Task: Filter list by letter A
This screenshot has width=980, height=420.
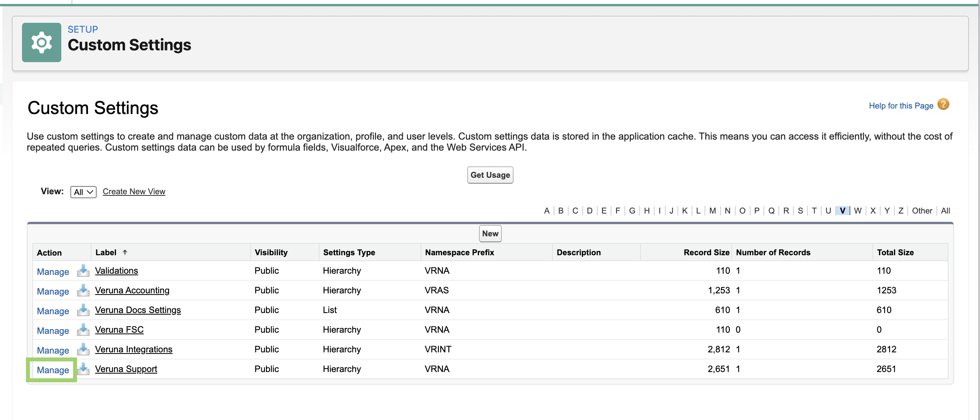Action: pyautogui.click(x=547, y=211)
